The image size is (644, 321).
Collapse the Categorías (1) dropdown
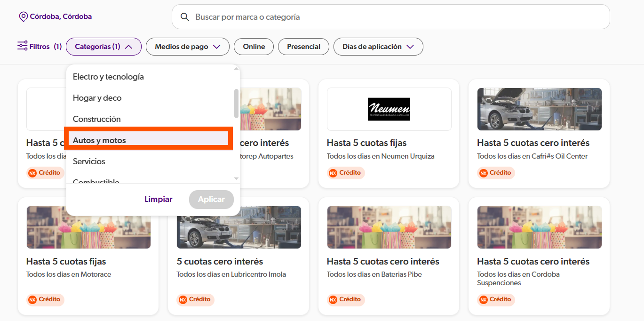click(x=103, y=47)
